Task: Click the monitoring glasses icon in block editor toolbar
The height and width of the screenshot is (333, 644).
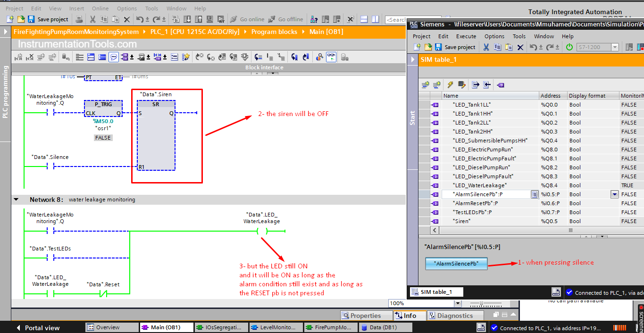Action: (x=331, y=57)
